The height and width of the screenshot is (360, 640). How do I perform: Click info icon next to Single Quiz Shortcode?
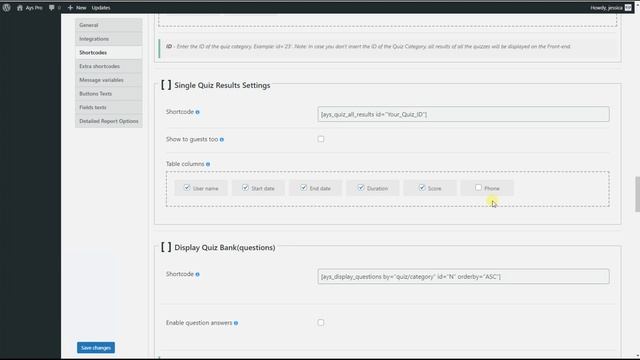pyautogui.click(x=198, y=112)
